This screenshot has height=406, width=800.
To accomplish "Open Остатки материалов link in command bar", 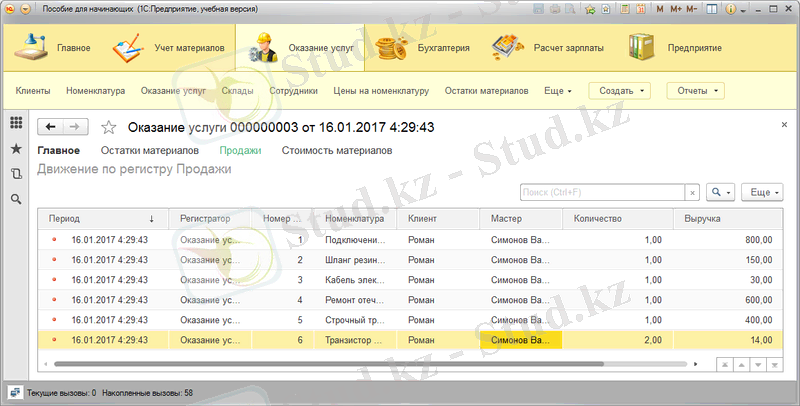I will pos(486,91).
